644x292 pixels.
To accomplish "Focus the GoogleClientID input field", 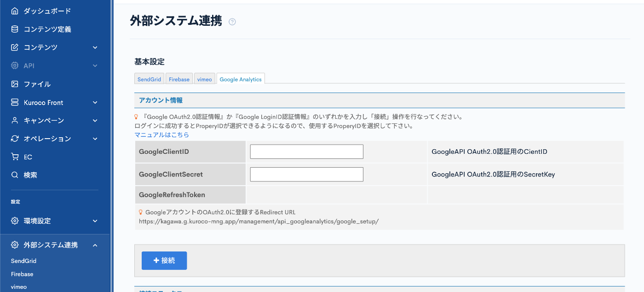I will (307, 152).
